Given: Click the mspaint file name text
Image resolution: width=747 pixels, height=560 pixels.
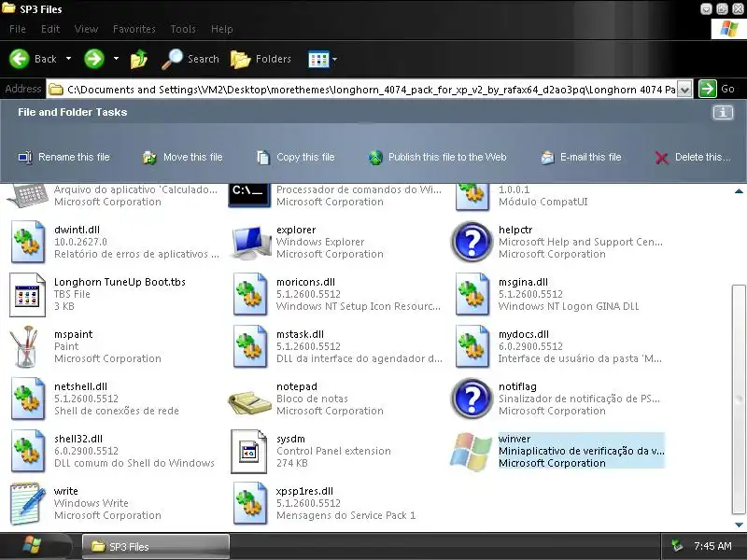Looking at the screenshot, I should [x=74, y=334].
